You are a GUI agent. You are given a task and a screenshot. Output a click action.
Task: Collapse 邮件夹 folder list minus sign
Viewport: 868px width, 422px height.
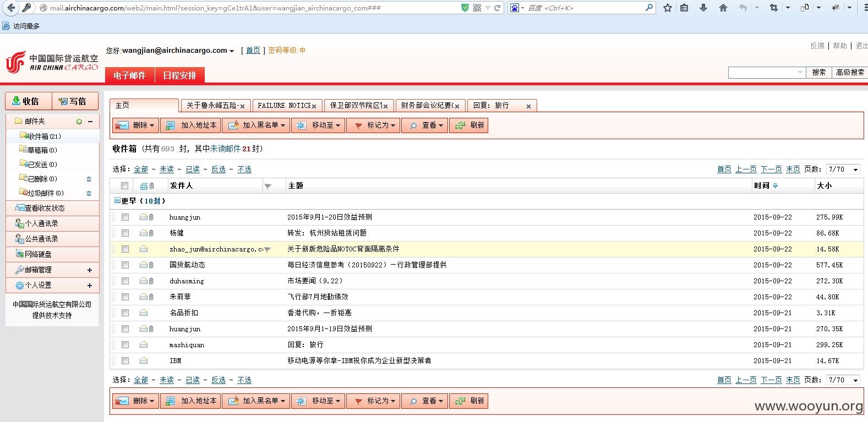pyautogui.click(x=90, y=122)
